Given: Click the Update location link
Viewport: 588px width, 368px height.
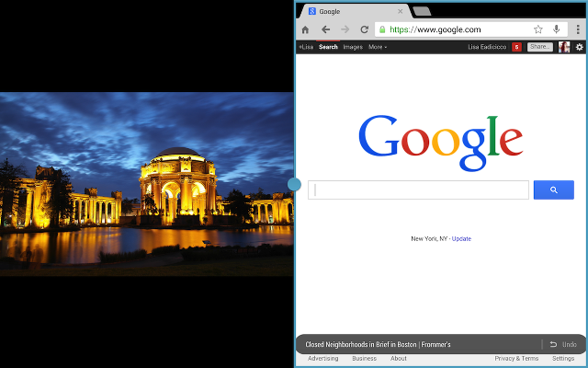Looking at the screenshot, I should pos(461,238).
